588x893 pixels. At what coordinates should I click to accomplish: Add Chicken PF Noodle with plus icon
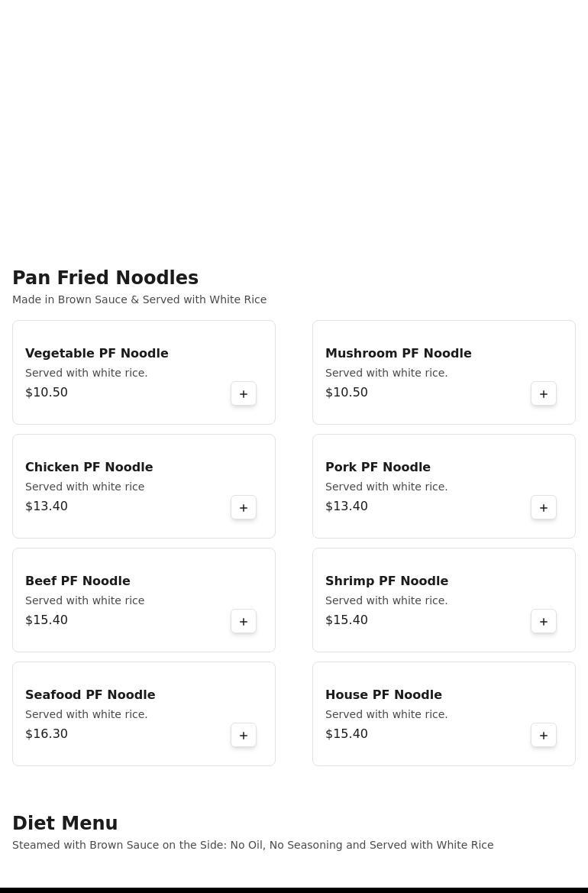click(x=243, y=507)
